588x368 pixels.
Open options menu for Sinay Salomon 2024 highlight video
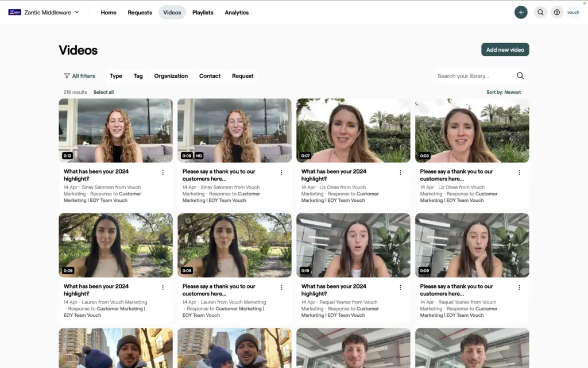tap(163, 172)
